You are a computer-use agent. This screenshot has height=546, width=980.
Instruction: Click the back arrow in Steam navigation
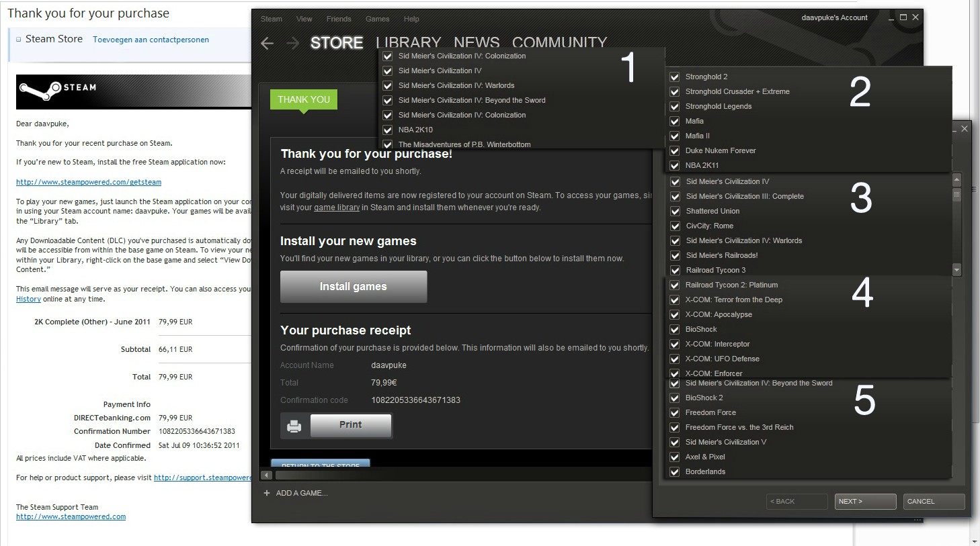pos(268,44)
